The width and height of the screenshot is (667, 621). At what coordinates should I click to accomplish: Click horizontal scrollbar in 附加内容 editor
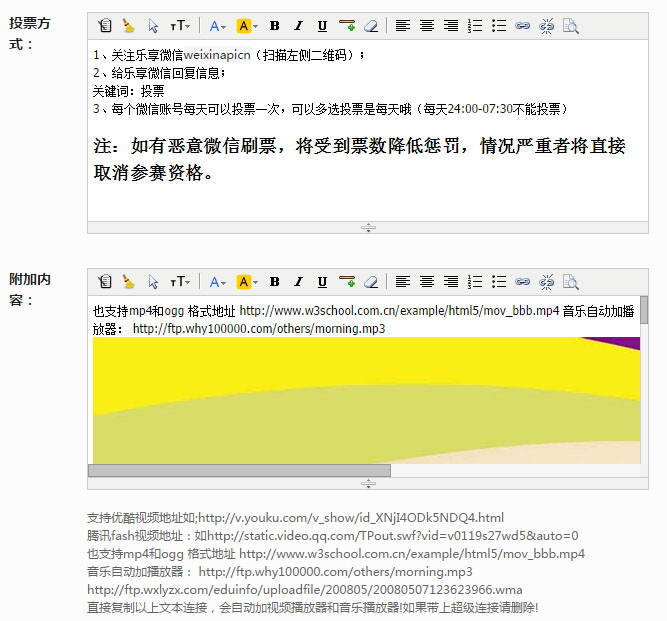tap(239, 470)
